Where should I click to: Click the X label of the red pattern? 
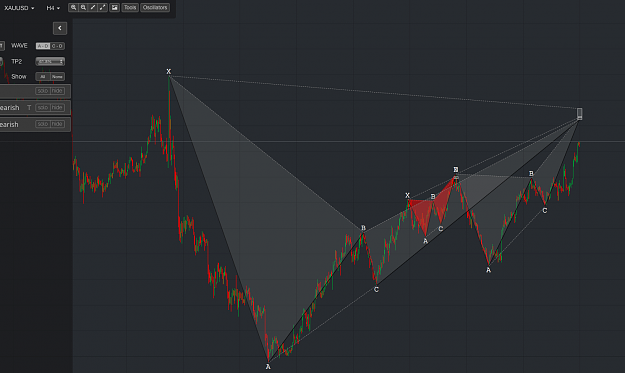tap(407, 195)
